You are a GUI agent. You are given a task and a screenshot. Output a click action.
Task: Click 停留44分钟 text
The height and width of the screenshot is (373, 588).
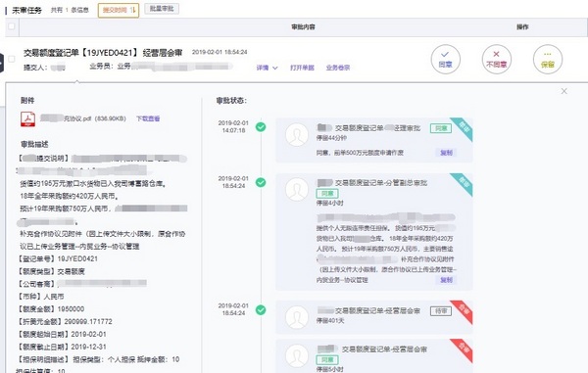[331, 138]
